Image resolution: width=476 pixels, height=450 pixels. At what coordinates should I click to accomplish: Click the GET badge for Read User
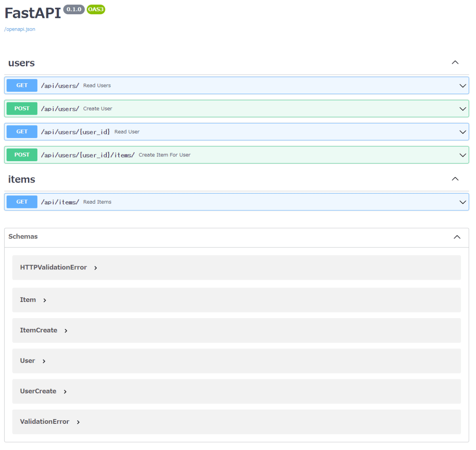tap(22, 132)
